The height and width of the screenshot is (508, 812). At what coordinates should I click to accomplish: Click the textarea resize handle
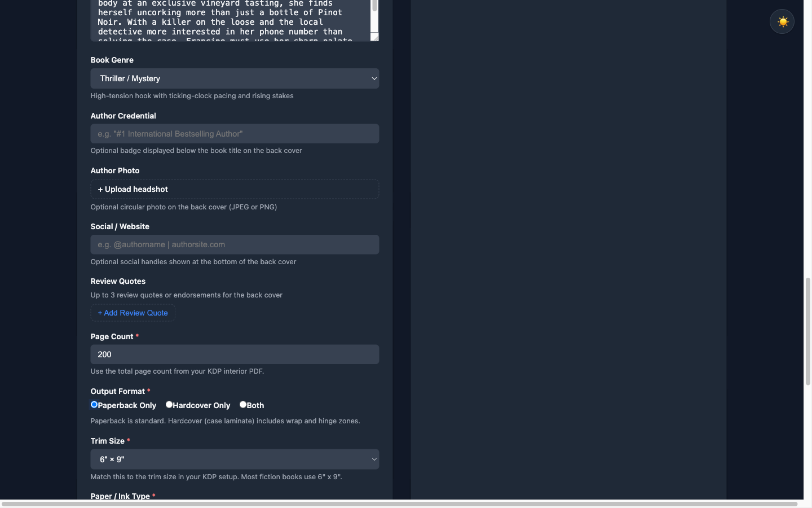click(375, 37)
